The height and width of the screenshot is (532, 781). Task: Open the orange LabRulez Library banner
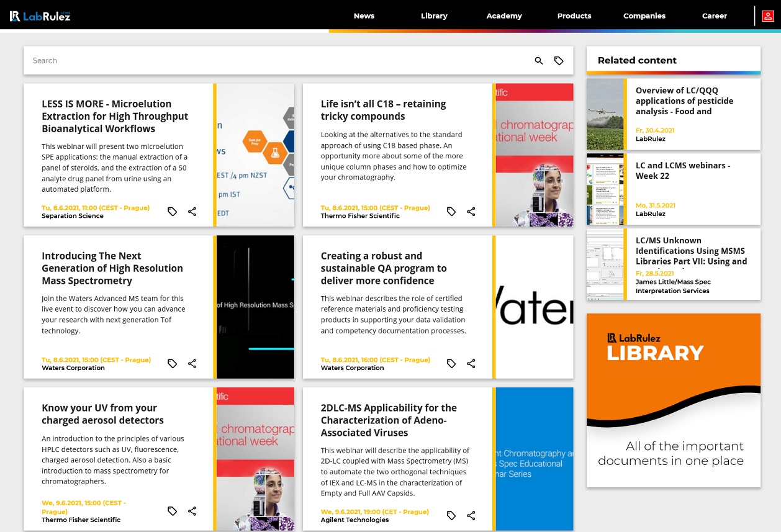[674, 400]
